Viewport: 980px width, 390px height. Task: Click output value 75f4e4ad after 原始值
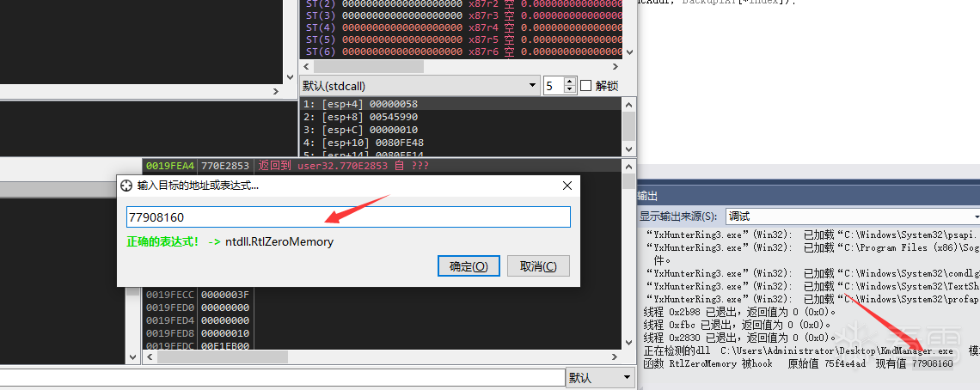pos(845,363)
